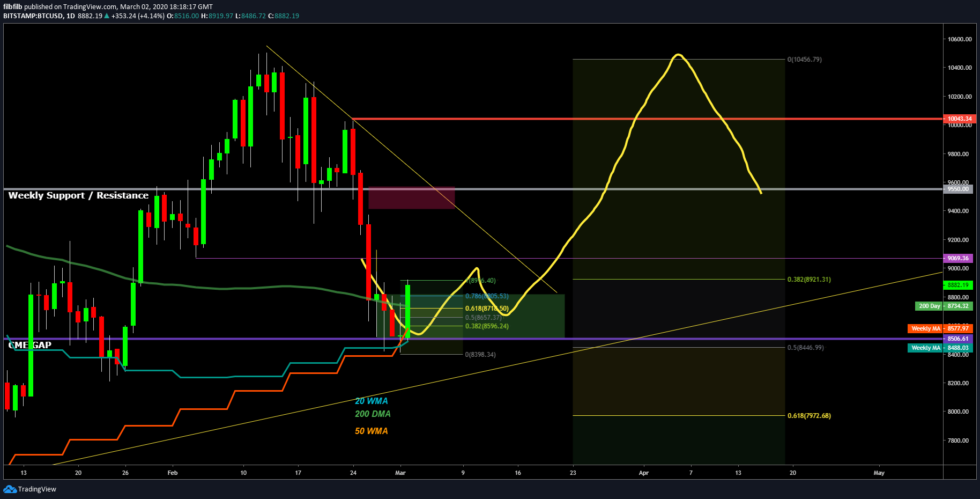980x499 pixels.
Task: Click the TradingView logo icon
Action: click(10, 489)
